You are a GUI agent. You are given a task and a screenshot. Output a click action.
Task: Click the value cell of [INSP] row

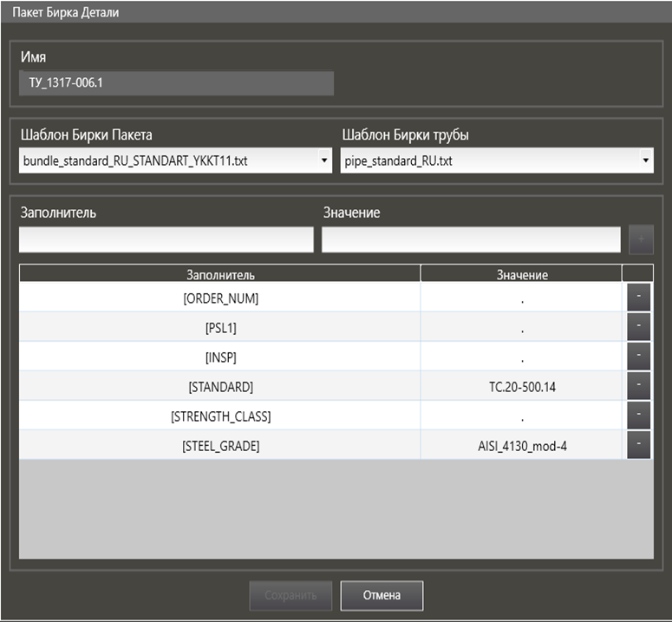[x=522, y=357]
